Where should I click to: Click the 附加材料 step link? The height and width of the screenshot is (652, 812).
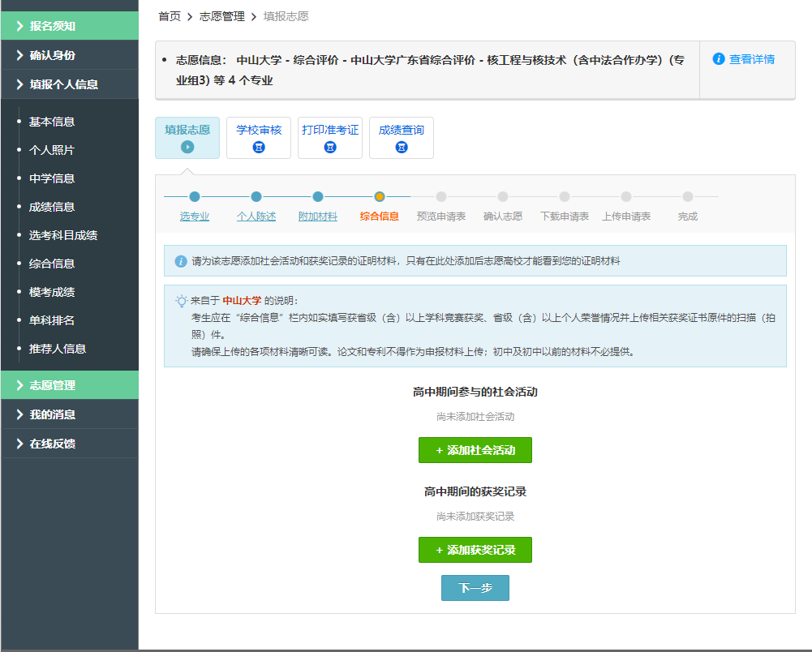coord(318,217)
